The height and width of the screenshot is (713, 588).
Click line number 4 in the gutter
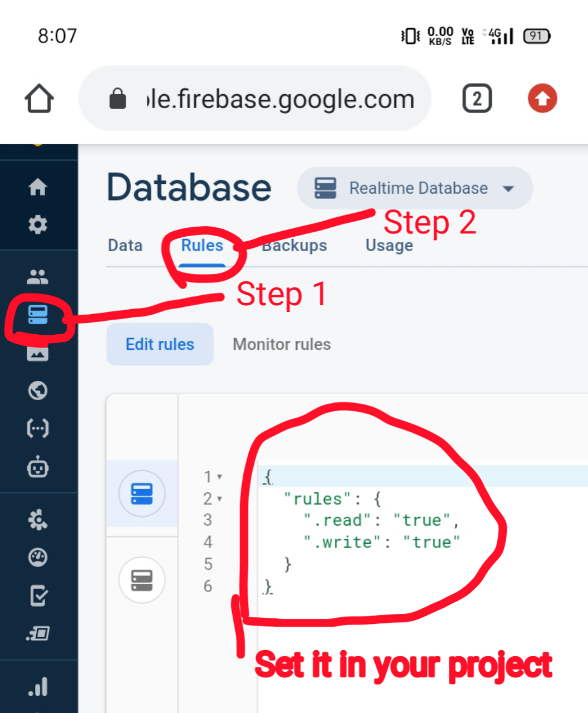click(x=208, y=542)
